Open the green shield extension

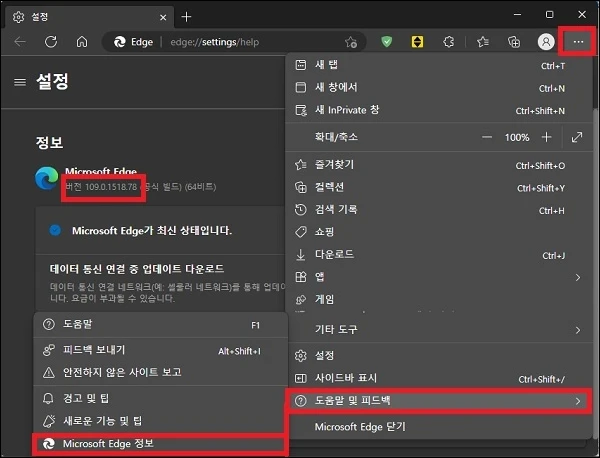pyautogui.click(x=386, y=41)
